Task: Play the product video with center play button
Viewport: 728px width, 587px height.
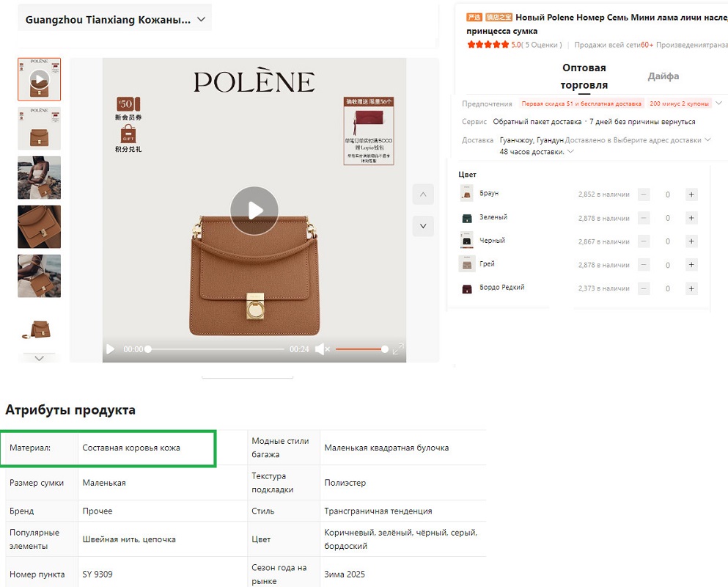Action: pos(254,211)
